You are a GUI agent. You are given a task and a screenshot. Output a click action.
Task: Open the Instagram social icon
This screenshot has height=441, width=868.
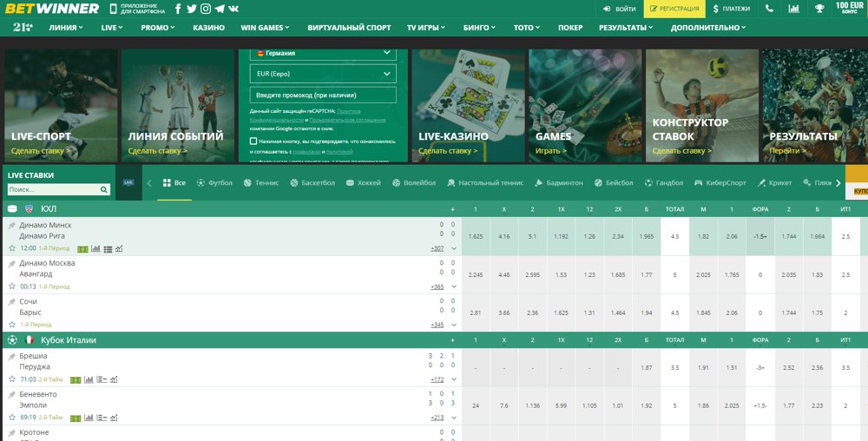click(x=206, y=9)
